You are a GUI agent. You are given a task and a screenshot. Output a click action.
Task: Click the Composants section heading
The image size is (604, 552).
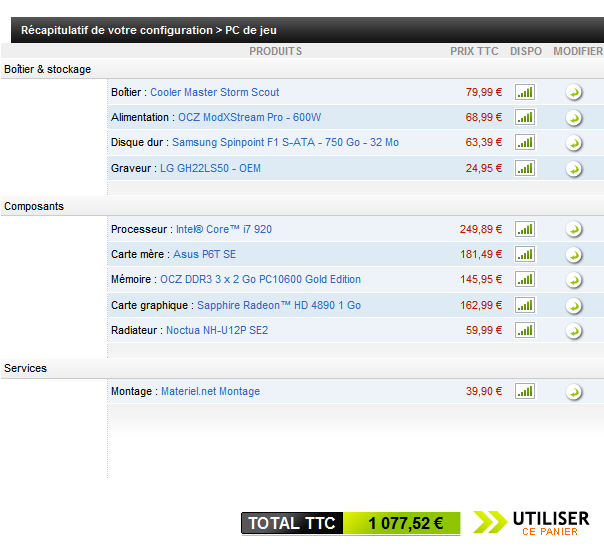point(34,206)
